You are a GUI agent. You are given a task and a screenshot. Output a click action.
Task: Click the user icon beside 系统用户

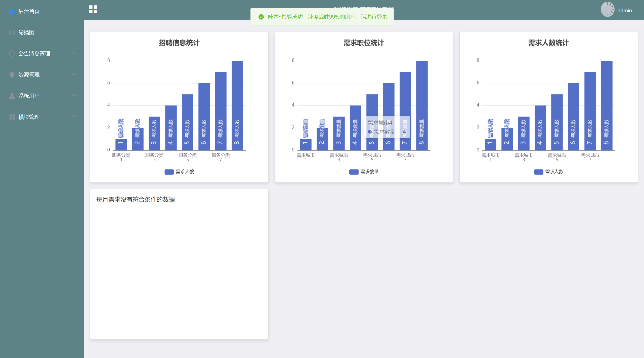coord(12,96)
